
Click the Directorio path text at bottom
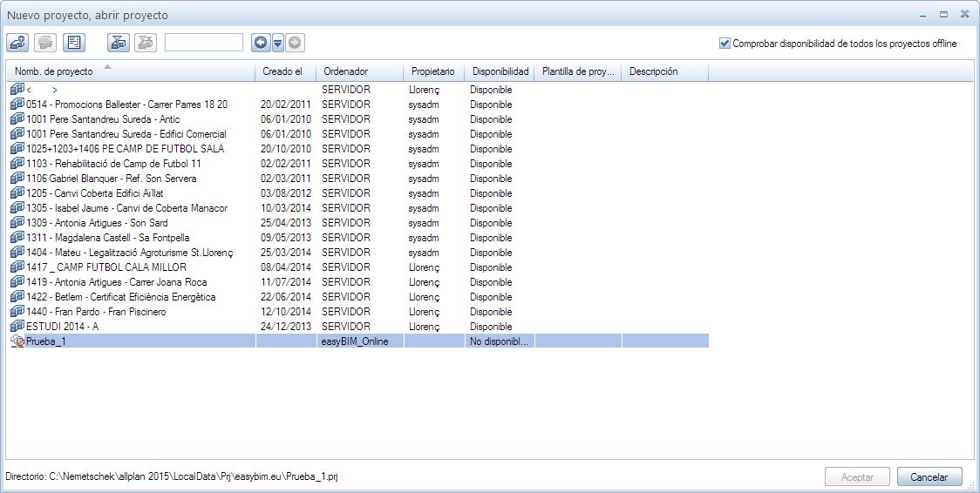point(172,476)
